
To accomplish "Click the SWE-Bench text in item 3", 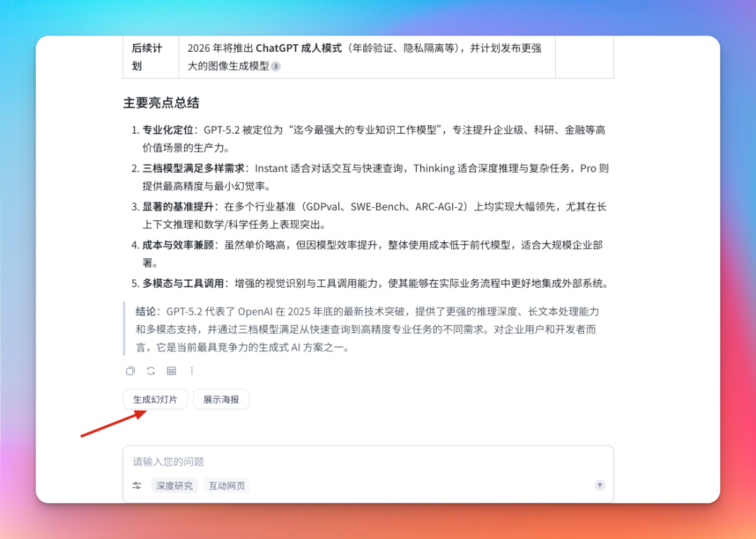I will point(378,206).
